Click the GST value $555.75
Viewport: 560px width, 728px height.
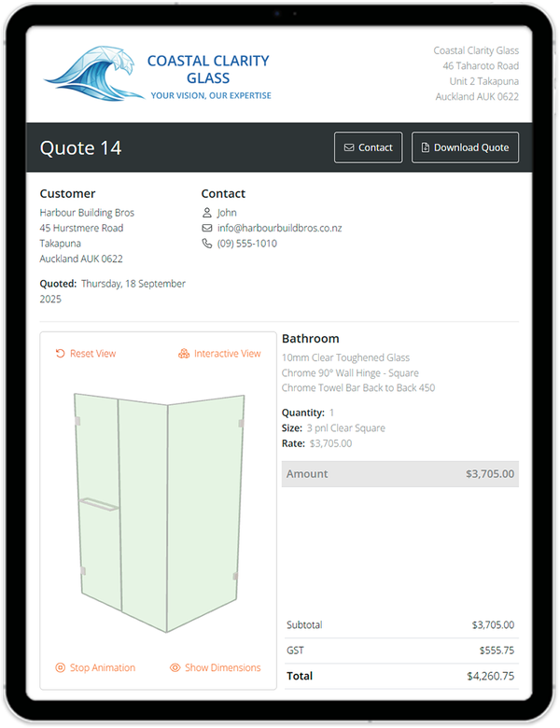(x=497, y=651)
